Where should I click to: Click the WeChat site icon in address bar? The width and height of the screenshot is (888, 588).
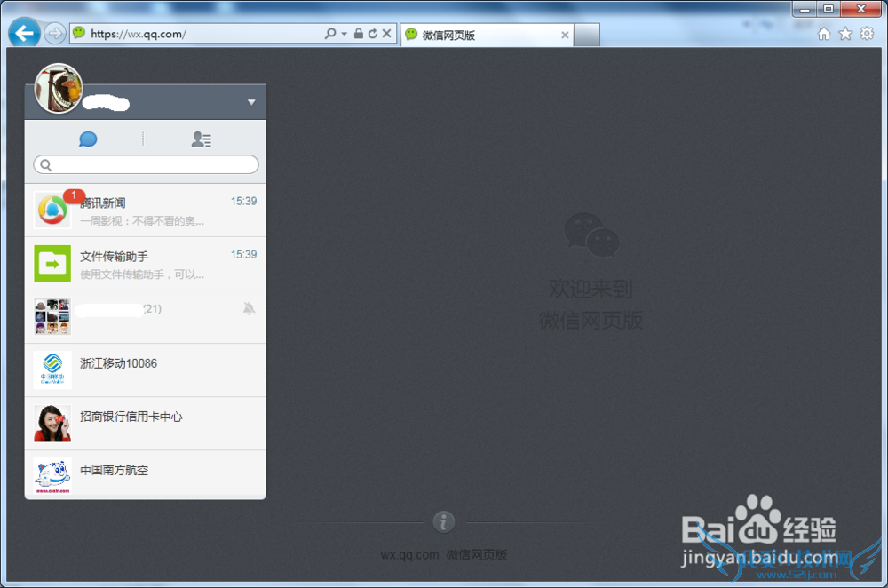[x=79, y=33]
